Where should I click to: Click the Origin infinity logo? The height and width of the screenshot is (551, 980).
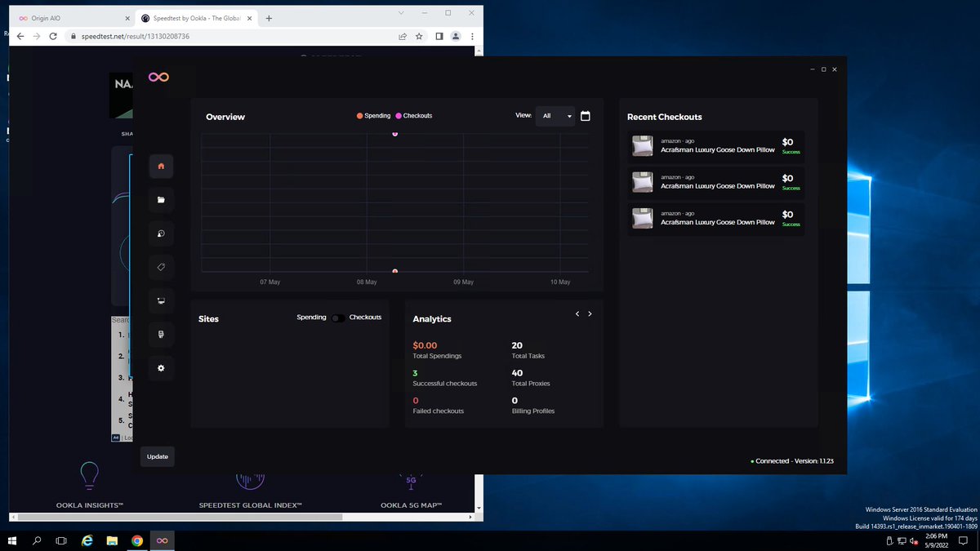(x=158, y=77)
